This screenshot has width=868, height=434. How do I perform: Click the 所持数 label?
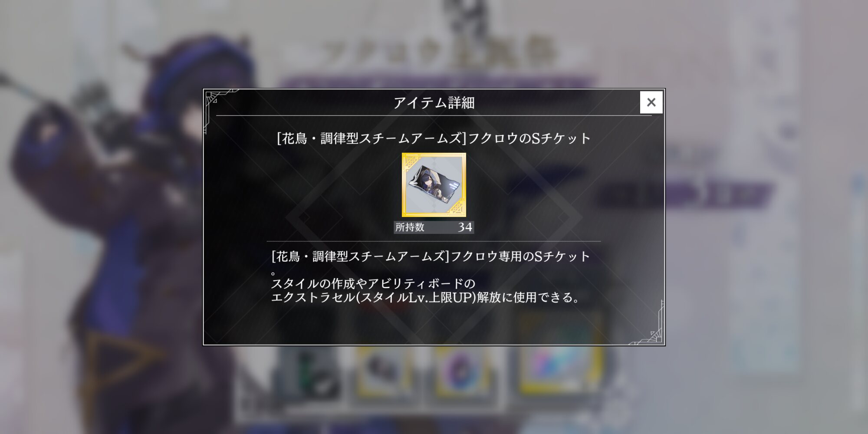(410, 227)
